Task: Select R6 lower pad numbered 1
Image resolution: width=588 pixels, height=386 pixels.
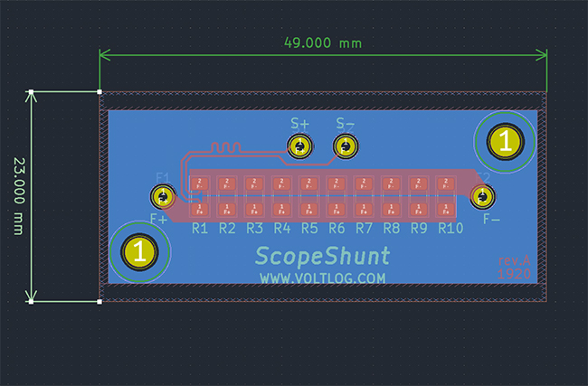Action: [337, 209]
